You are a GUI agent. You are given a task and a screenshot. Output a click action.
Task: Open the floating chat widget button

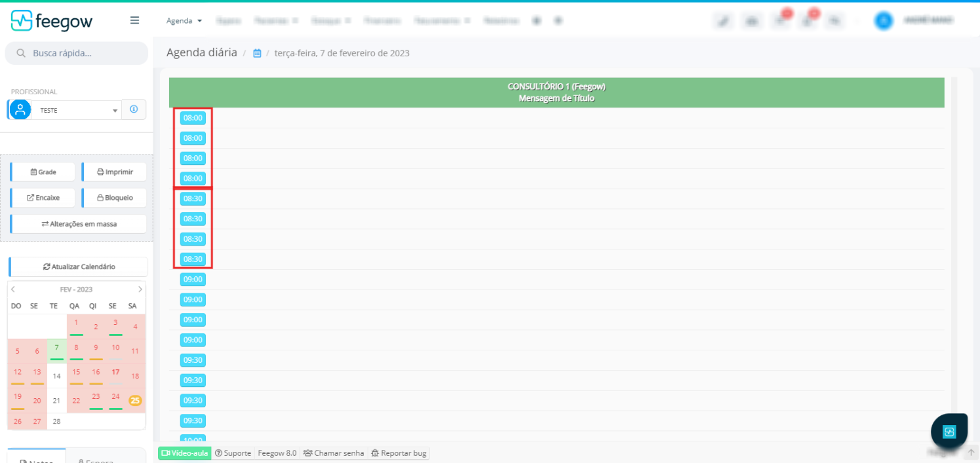[x=949, y=432]
